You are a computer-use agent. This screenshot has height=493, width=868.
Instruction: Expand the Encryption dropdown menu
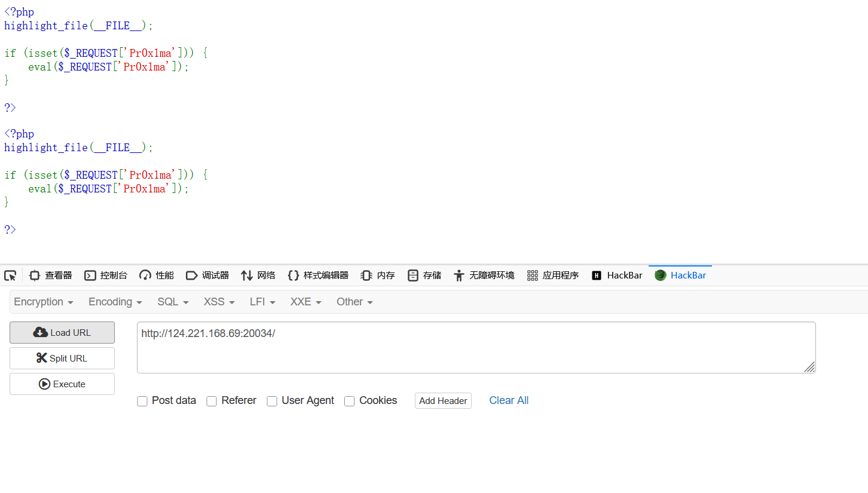(44, 302)
